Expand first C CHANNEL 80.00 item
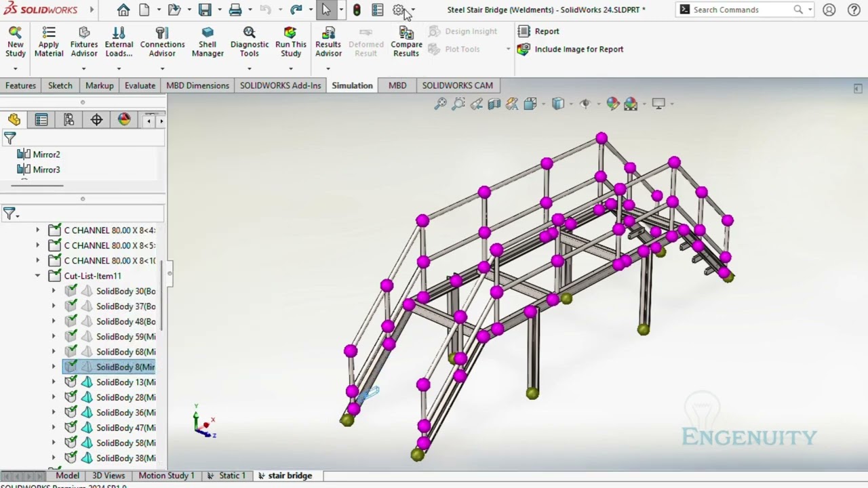The image size is (868, 488). (x=38, y=230)
